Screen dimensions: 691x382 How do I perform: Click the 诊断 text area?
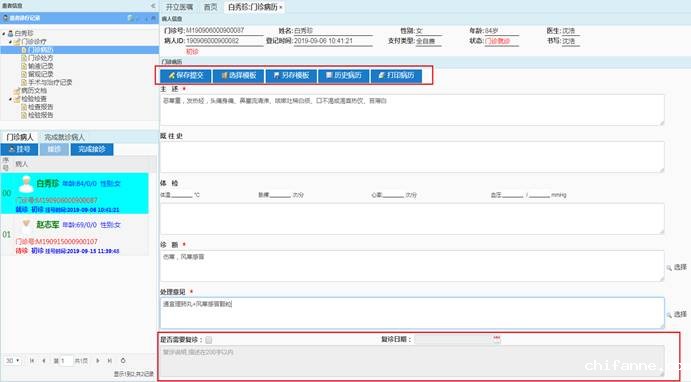tap(412, 266)
